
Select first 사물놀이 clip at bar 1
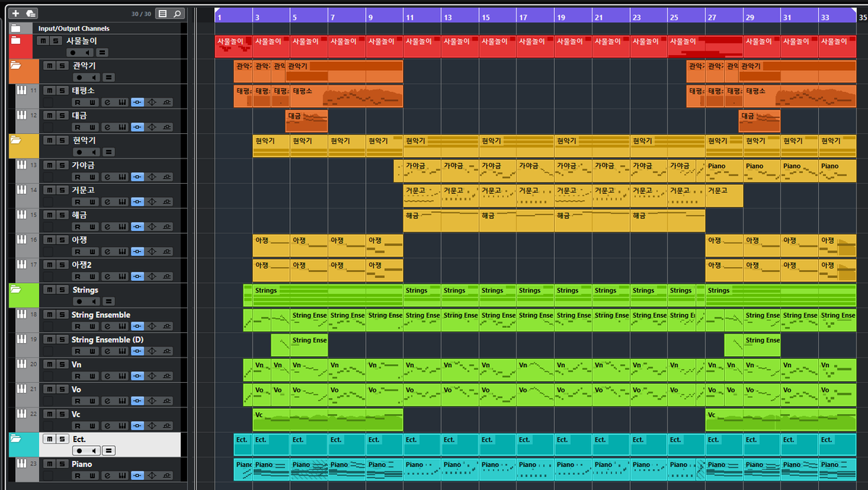pyautogui.click(x=233, y=46)
